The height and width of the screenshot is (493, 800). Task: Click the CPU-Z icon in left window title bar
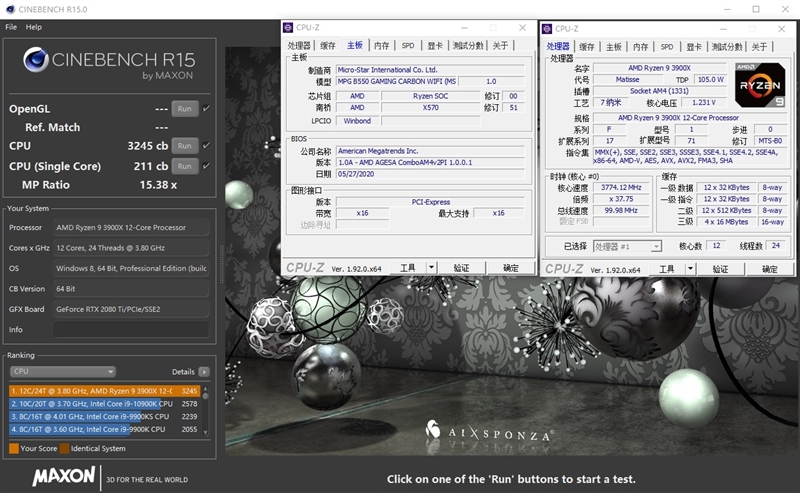pos(289,28)
